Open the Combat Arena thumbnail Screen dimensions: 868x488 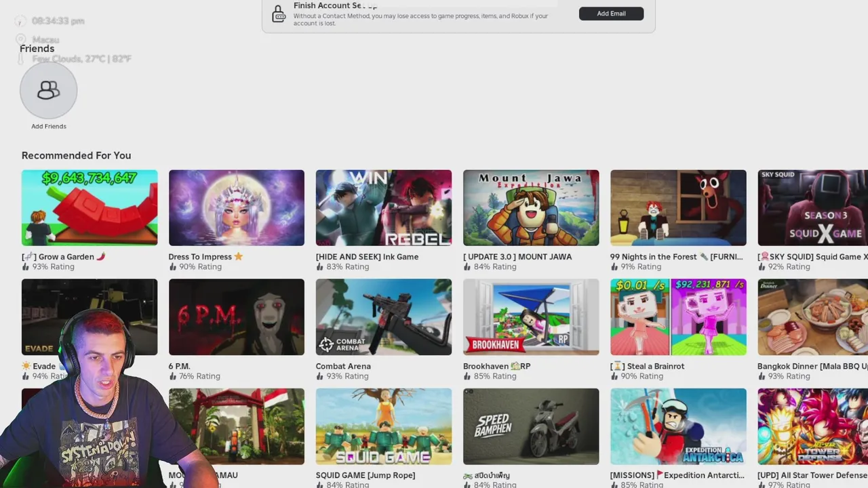(x=384, y=317)
